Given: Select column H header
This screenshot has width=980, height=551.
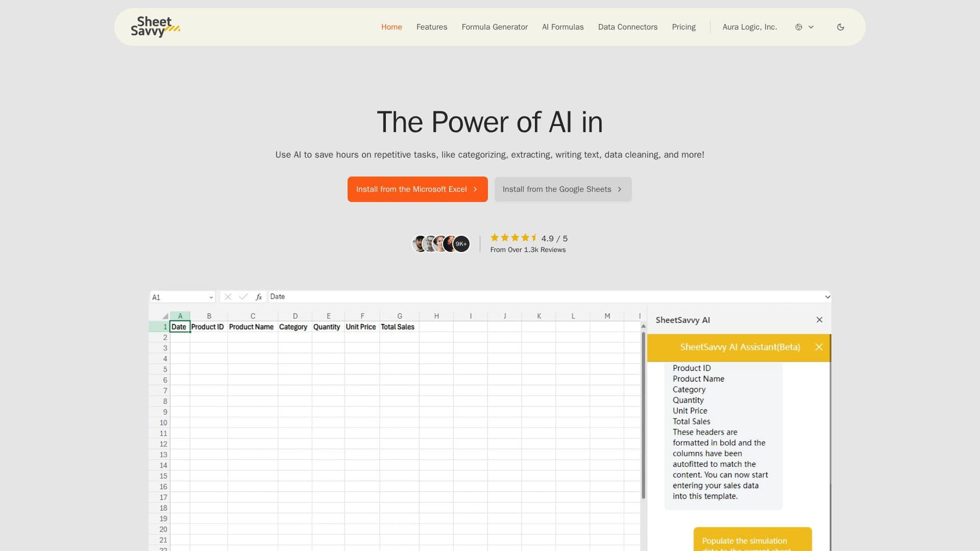Looking at the screenshot, I should click(436, 316).
